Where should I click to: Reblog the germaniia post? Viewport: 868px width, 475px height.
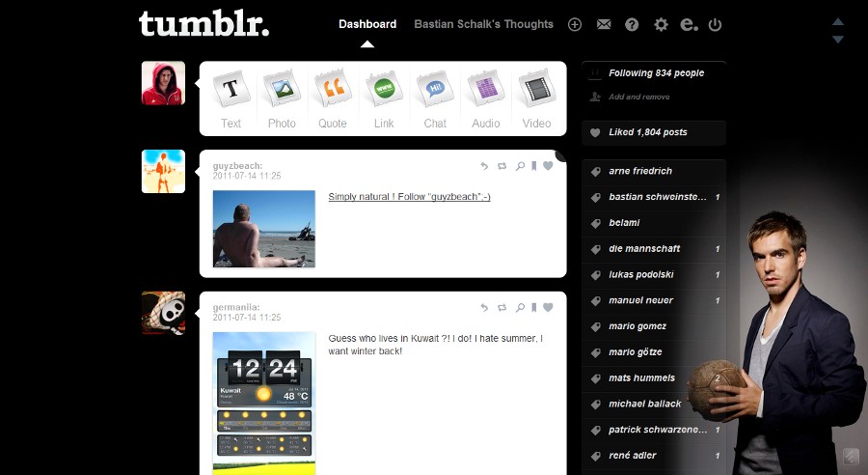(502, 308)
